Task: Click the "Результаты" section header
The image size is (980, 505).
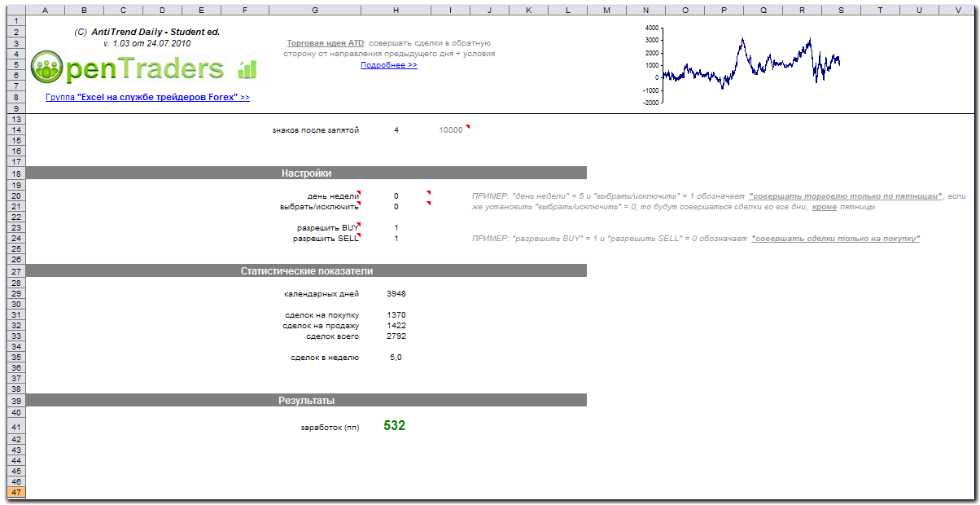Action: (306, 400)
